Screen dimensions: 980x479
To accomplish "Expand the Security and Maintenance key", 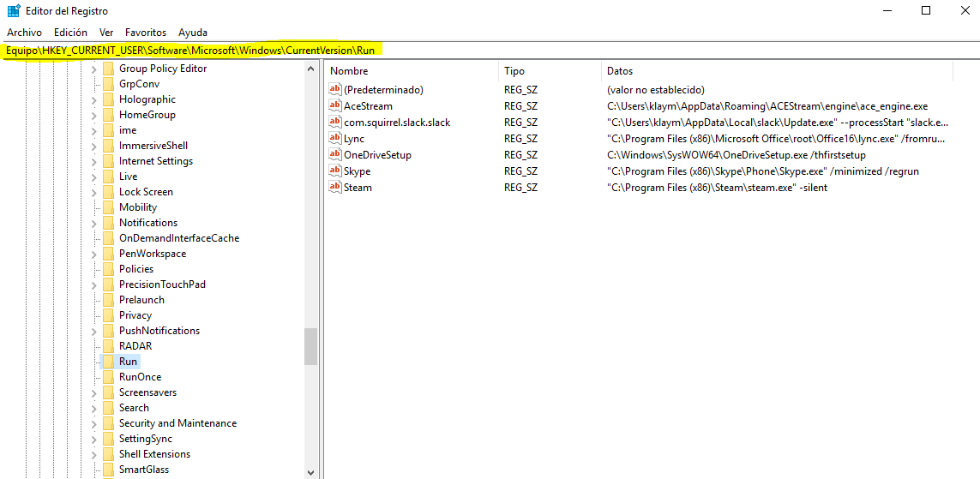I will (93, 423).
